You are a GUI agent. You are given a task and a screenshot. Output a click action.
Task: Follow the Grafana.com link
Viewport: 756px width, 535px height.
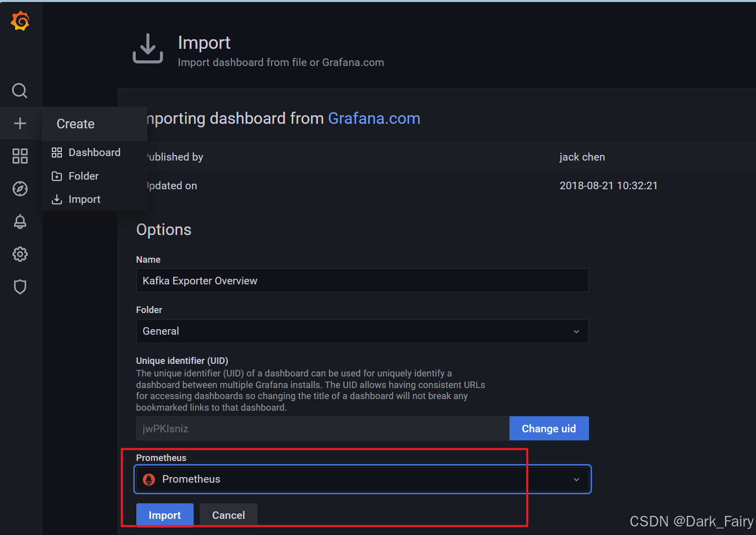pyautogui.click(x=374, y=118)
